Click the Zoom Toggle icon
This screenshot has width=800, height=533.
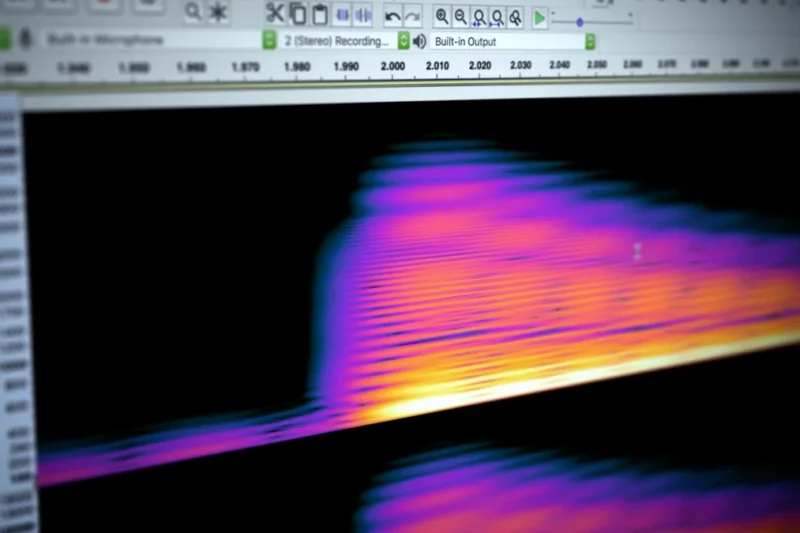tap(515, 18)
